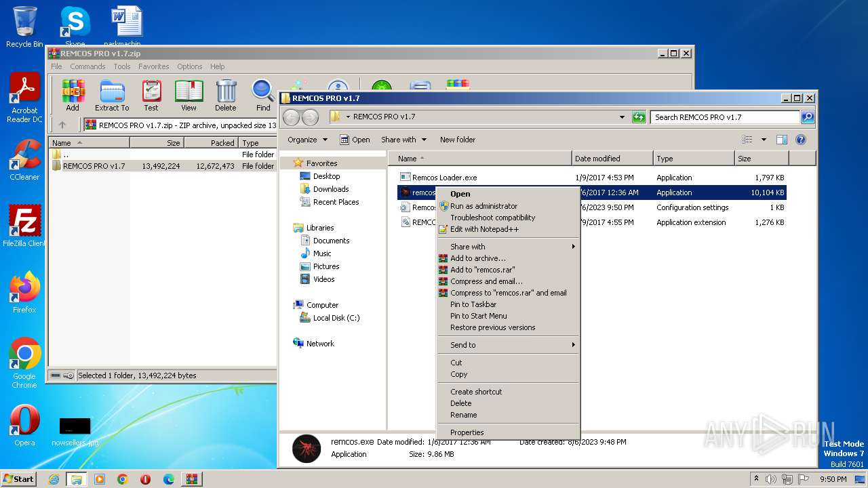Open the Commands menu in WinRAR
The image size is (868, 488).
pos(87,66)
